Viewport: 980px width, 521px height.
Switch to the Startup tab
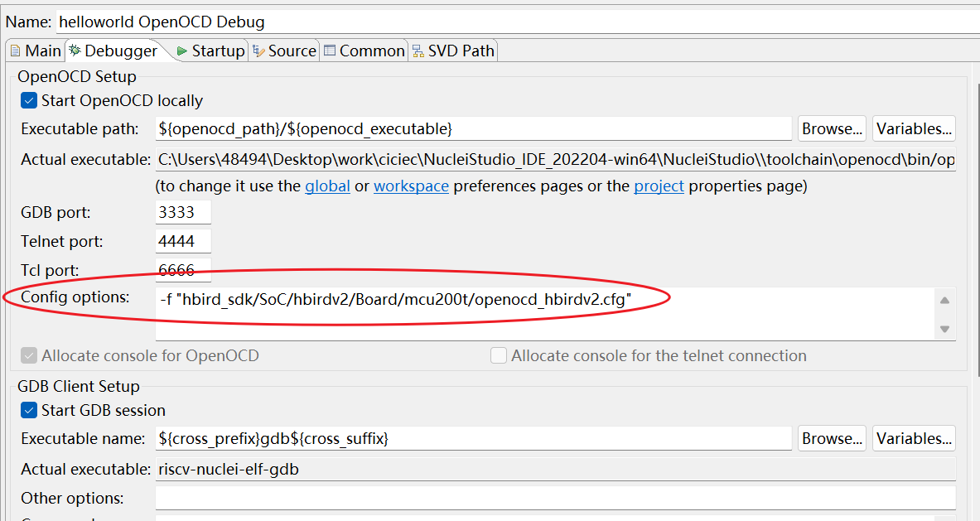click(210, 51)
